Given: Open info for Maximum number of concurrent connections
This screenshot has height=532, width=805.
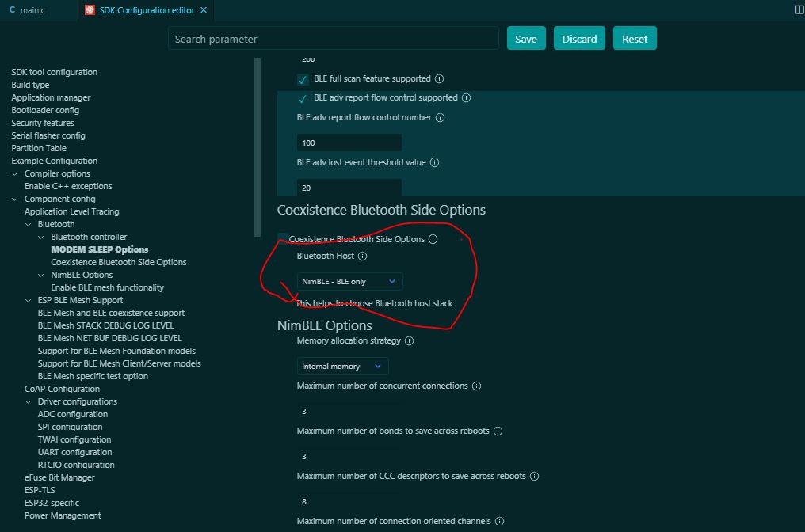Looking at the screenshot, I should [x=476, y=385].
